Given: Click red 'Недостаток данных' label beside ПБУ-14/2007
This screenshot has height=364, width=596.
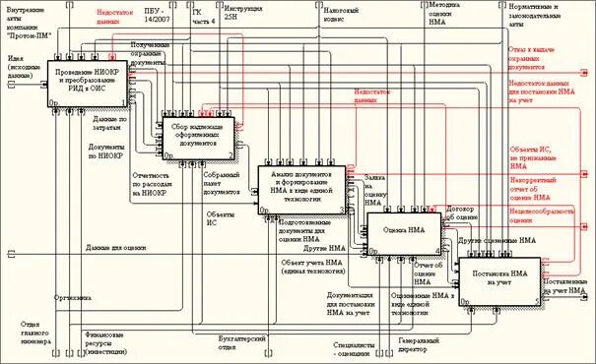Looking at the screenshot, I should coord(114,17).
